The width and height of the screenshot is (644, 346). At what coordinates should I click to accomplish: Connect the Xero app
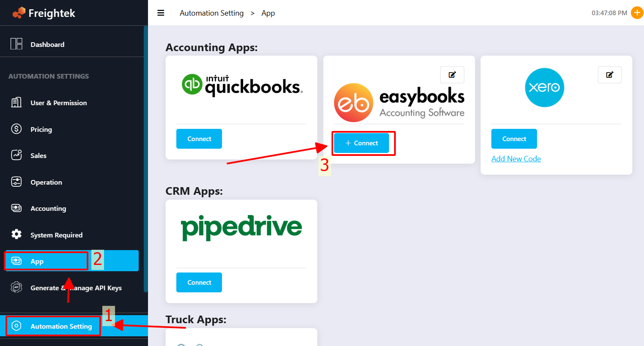point(514,139)
